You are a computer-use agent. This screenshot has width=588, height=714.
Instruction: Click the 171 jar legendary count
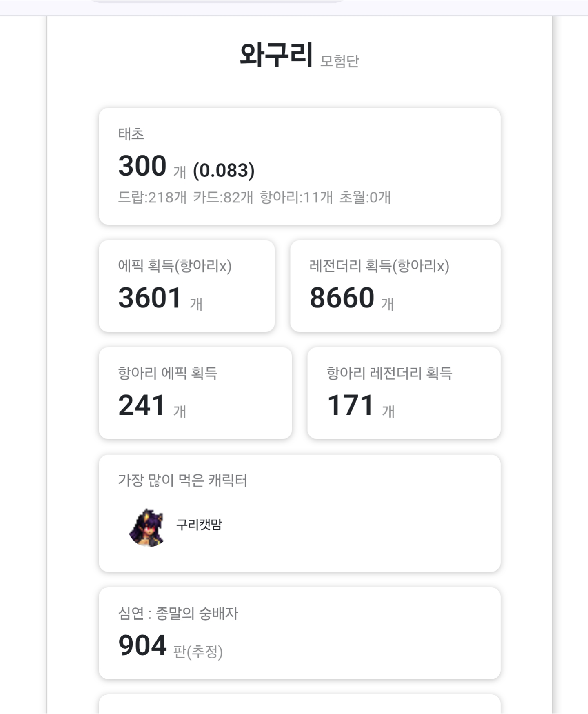point(351,405)
